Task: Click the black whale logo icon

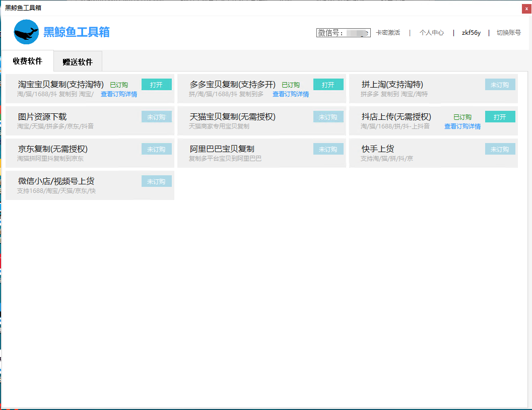Action: point(27,32)
